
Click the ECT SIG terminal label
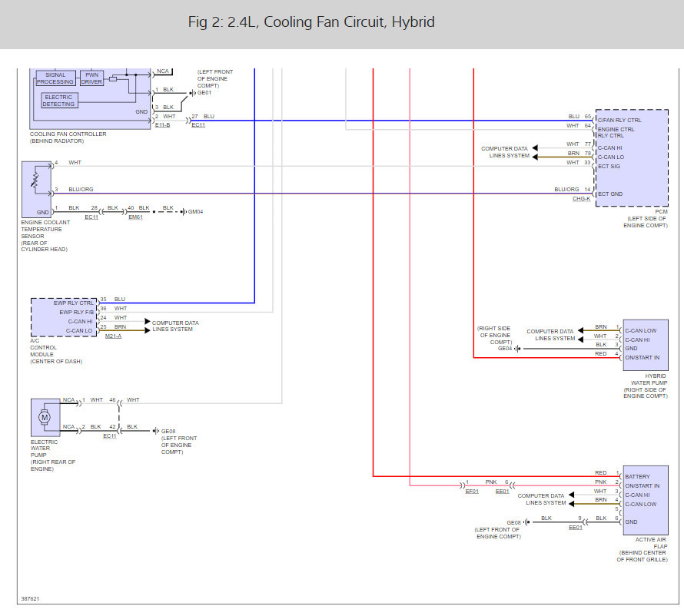tap(609, 166)
